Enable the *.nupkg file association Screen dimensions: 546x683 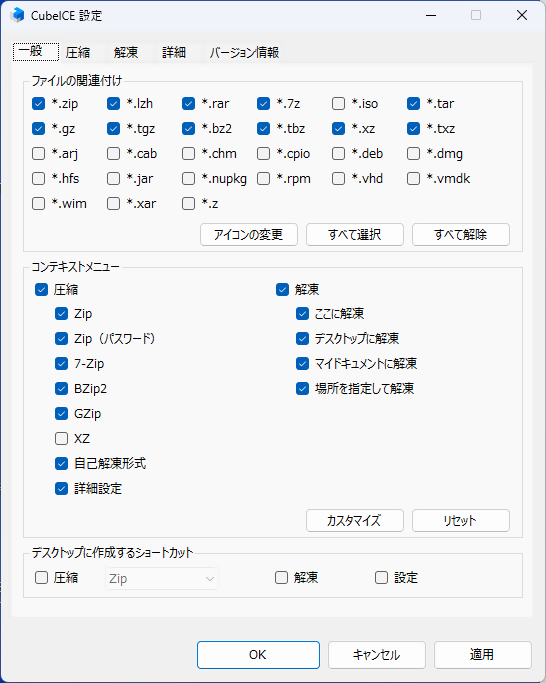(188, 179)
